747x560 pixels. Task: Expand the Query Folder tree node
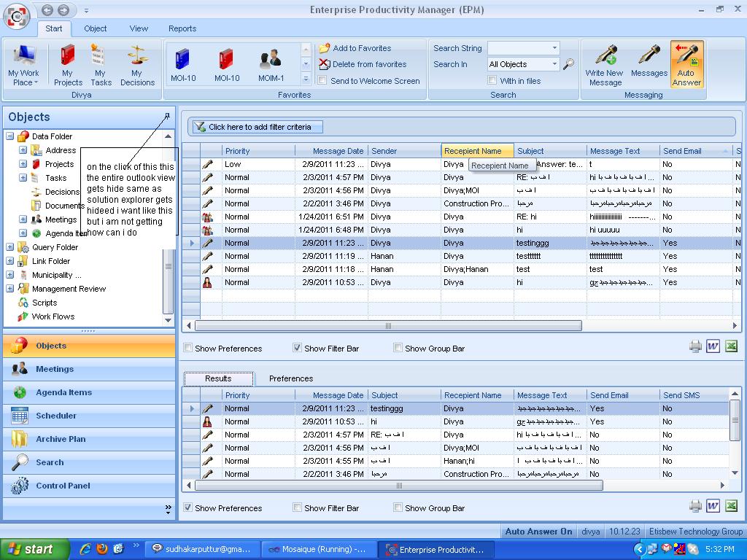(x=10, y=247)
